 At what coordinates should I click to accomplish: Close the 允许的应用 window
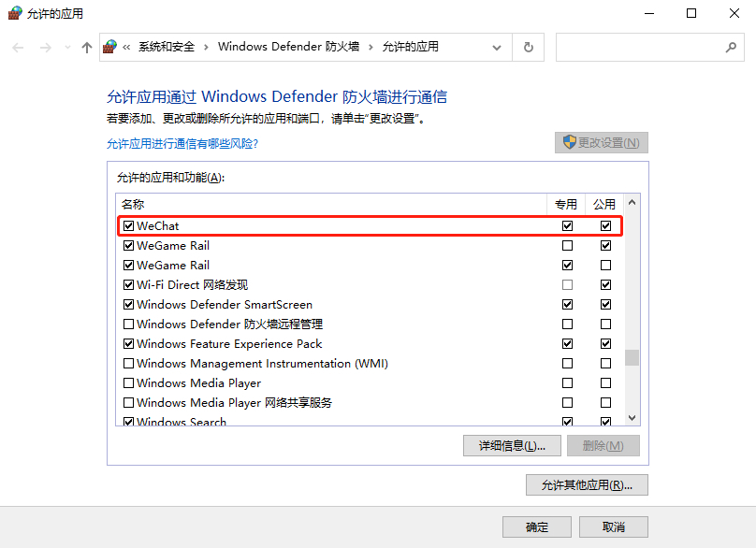[x=734, y=13]
